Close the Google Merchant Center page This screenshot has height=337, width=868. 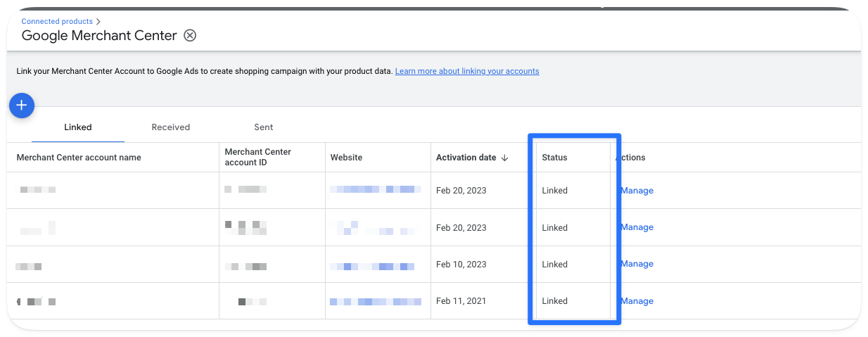pyautogui.click(x=190, y=35)
